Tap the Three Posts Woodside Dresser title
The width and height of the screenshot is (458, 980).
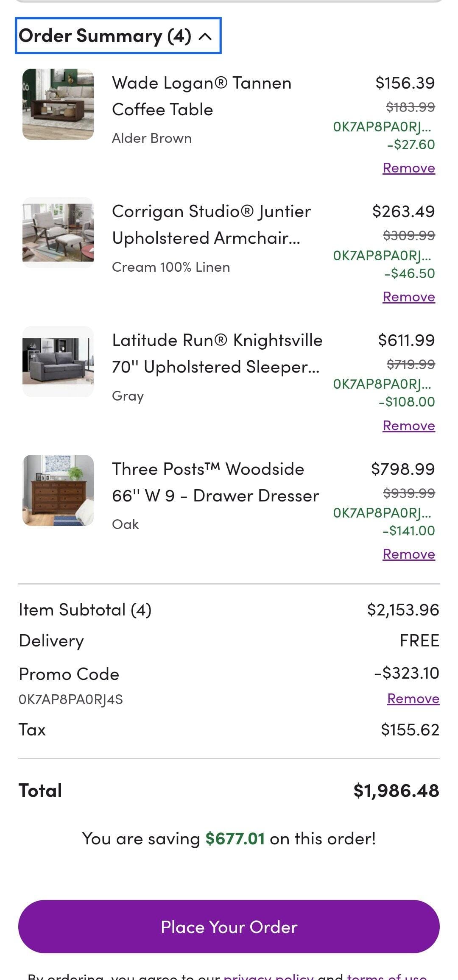[215, 482]
